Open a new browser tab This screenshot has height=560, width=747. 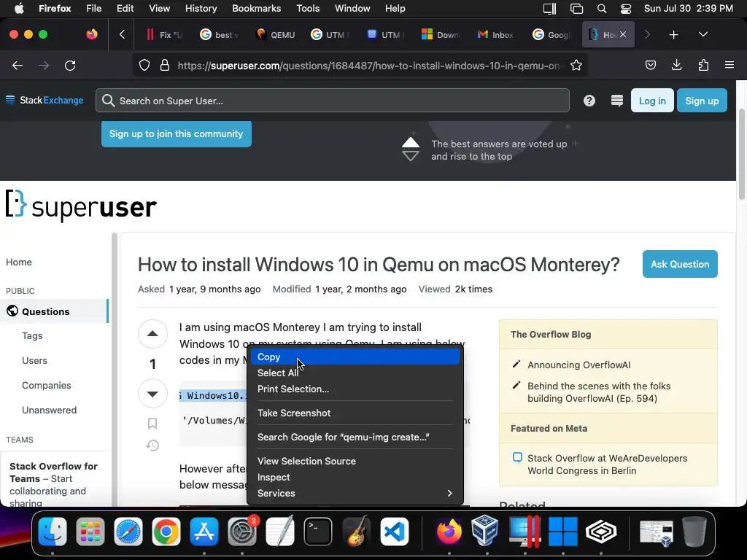click(673, 35)
